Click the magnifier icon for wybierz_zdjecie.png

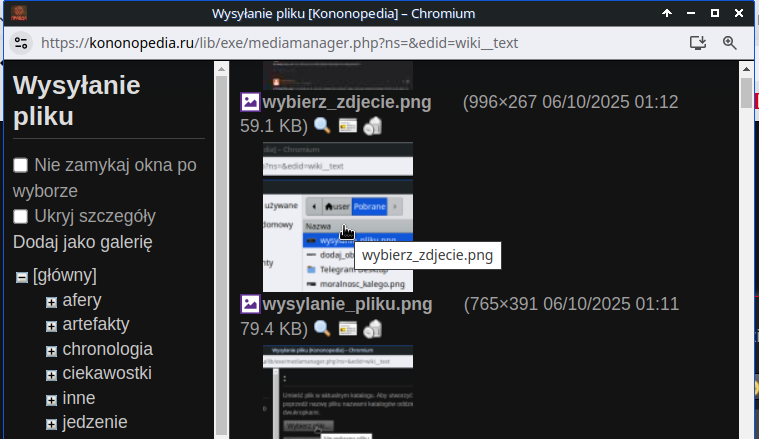pos(322,126)
